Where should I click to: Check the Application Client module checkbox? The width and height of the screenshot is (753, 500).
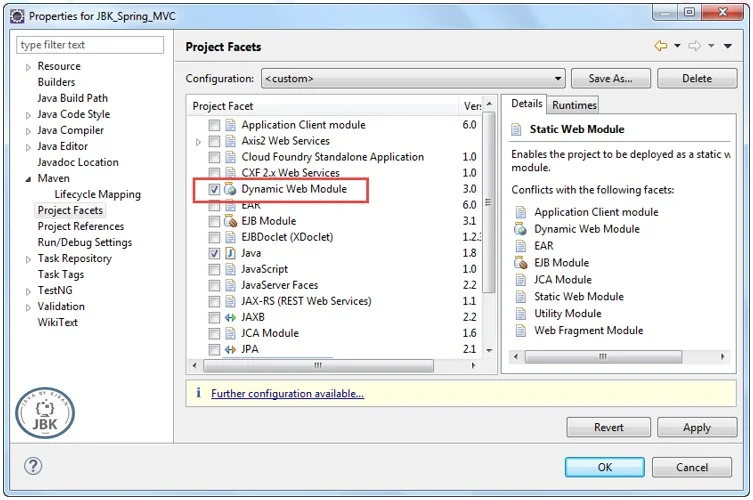point(214,125)
